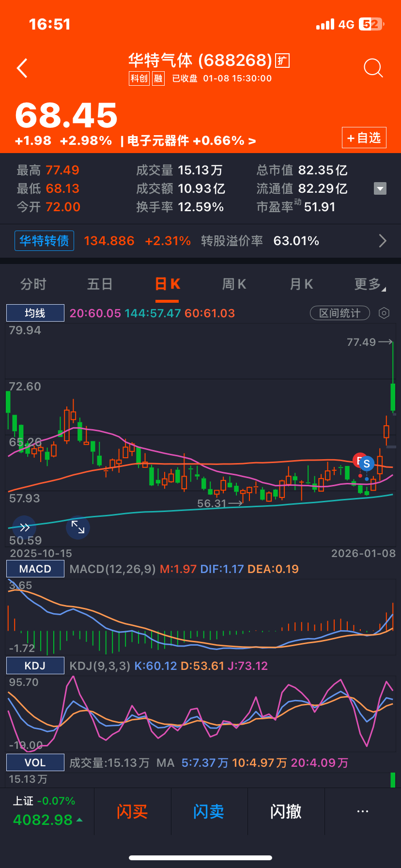This screenshot has height=868, width=401.
Task: Switch to 五日 tab
Action: point(100,284)
